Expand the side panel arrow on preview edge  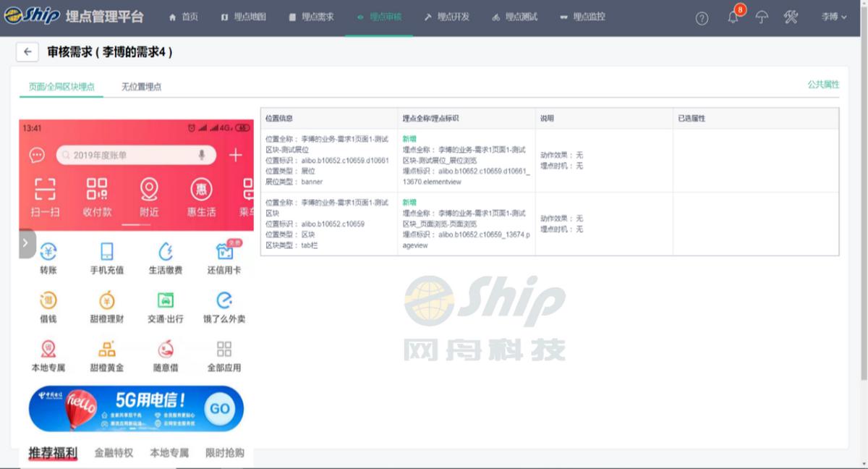point(27,243)
